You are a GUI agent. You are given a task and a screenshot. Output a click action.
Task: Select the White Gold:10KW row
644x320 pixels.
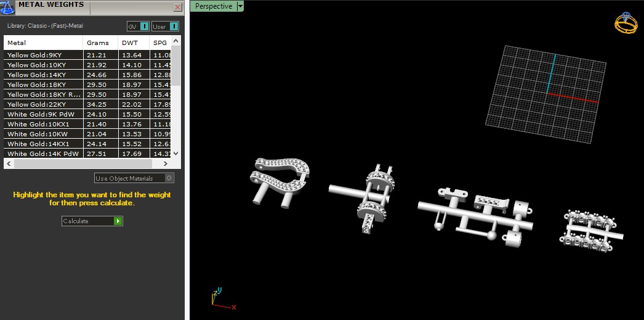pyautogui.click(x=87, y=134)
